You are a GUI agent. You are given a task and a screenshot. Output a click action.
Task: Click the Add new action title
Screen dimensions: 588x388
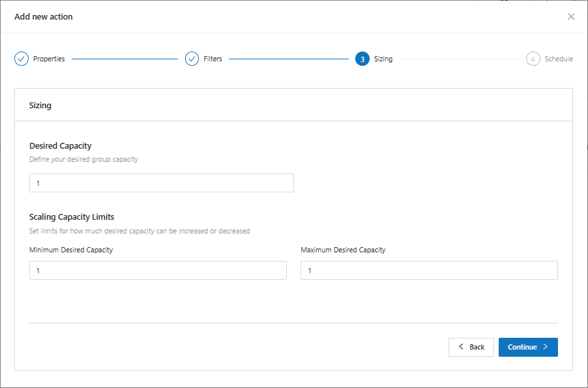coord(44,16)
